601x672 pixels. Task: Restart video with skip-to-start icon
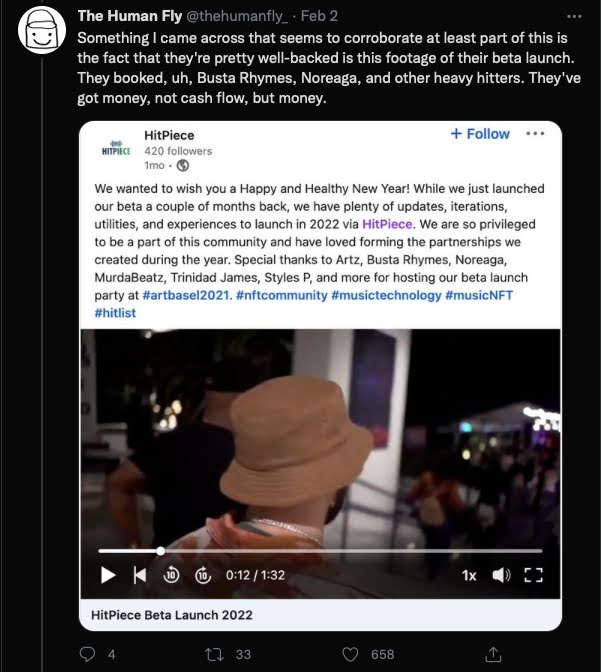click(140, 575)
